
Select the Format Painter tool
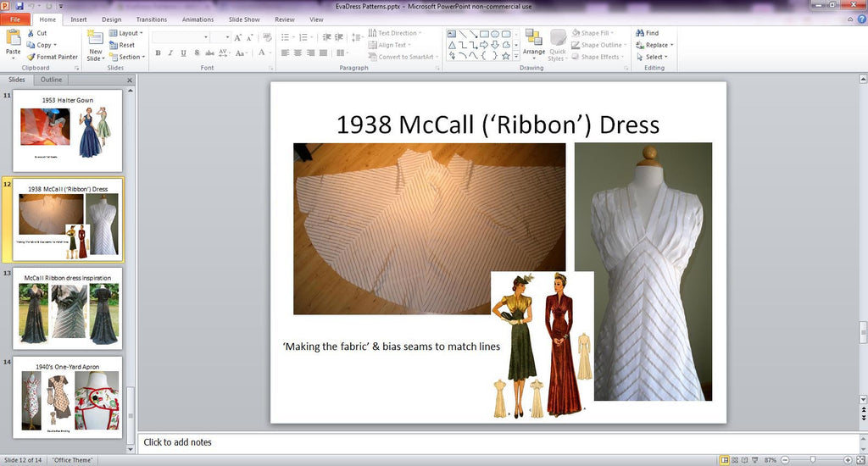53,57
